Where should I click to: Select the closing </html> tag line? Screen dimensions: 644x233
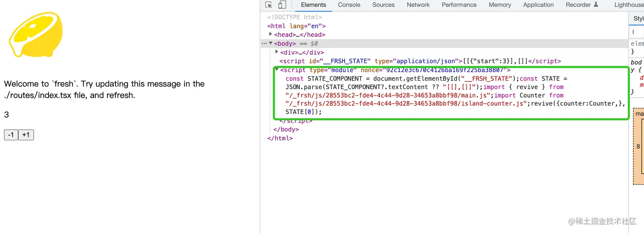[280, 138]
